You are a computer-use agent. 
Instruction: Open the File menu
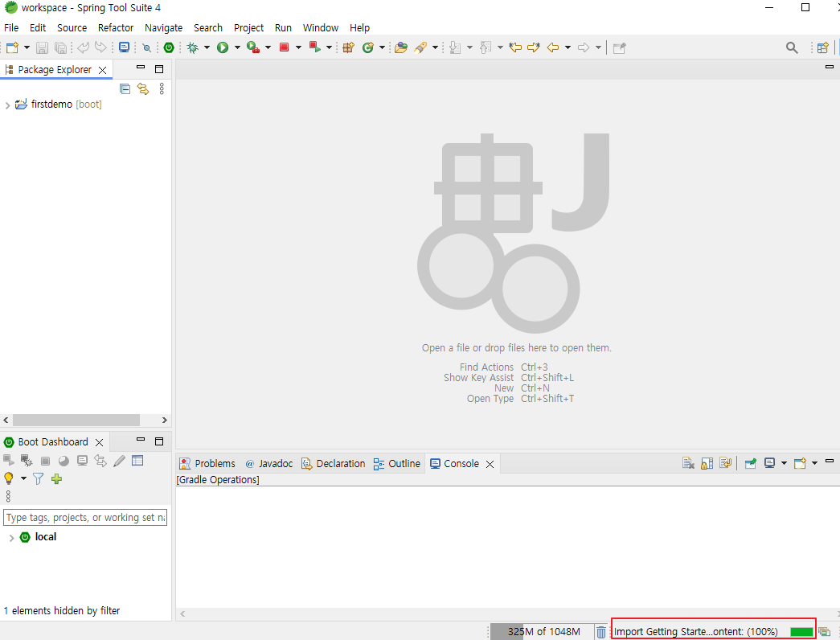click(x=11, y=28)
